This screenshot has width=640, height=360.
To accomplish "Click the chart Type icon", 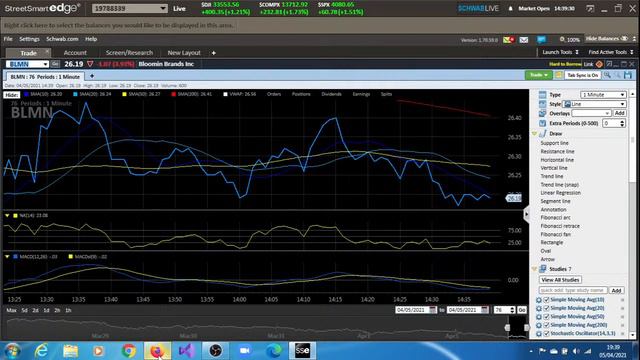I will pyautogui.click(x=542, y=94).
